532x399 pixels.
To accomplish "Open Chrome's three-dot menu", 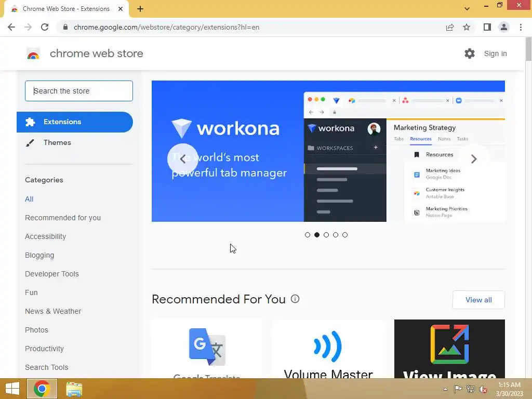I will [521, 27].
